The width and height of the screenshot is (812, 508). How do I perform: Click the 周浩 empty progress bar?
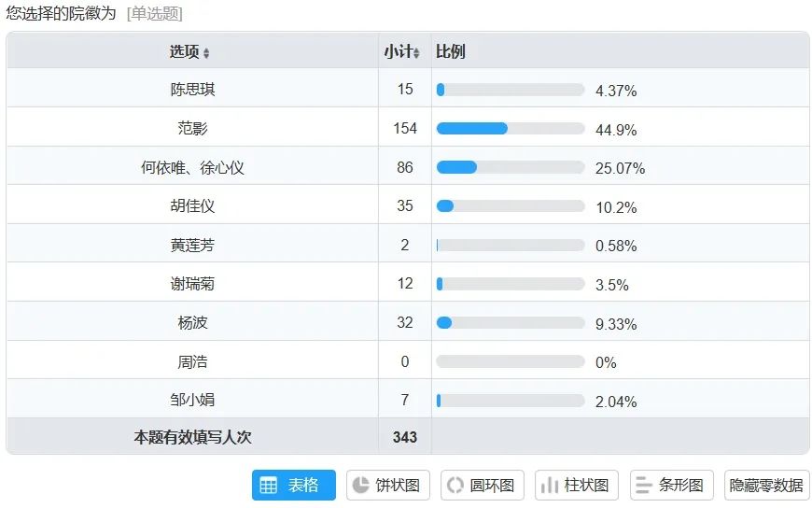click(510, 362)
